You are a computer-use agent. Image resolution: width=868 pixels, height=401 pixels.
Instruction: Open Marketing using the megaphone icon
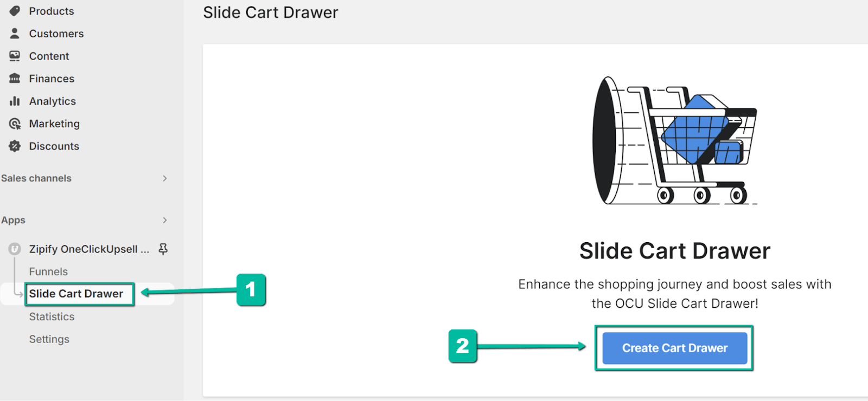point(15,124)
